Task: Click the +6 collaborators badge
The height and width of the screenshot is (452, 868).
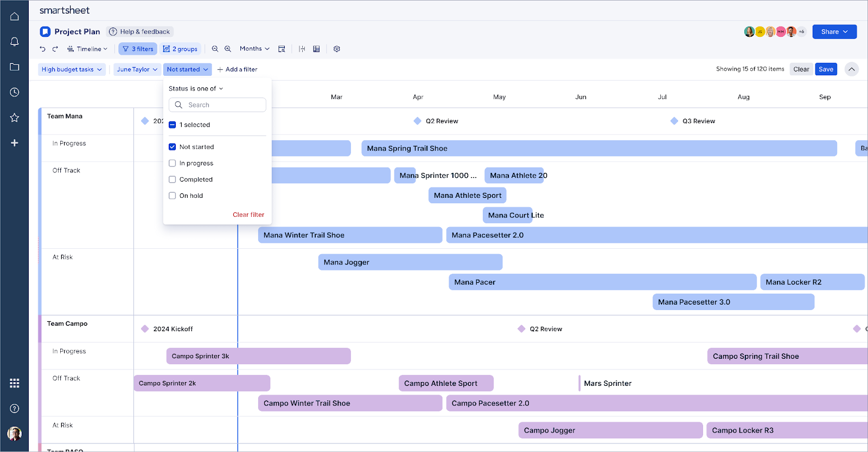Action: pyautogui.click(x=802, y=31)
